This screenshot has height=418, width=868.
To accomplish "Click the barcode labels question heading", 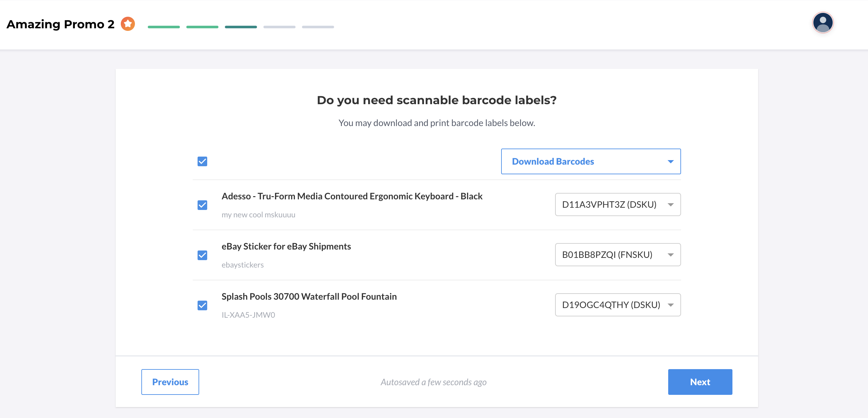I will click(x=437, y=100).
